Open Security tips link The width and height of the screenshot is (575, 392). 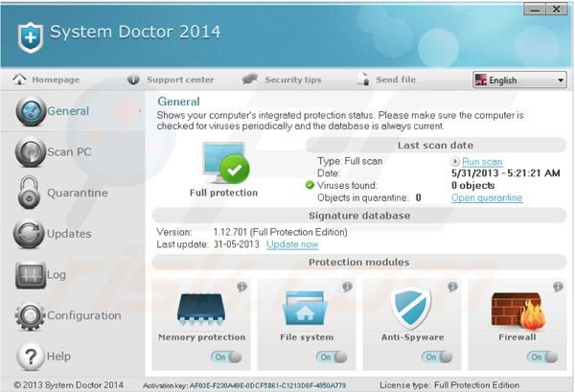point(293,80)
